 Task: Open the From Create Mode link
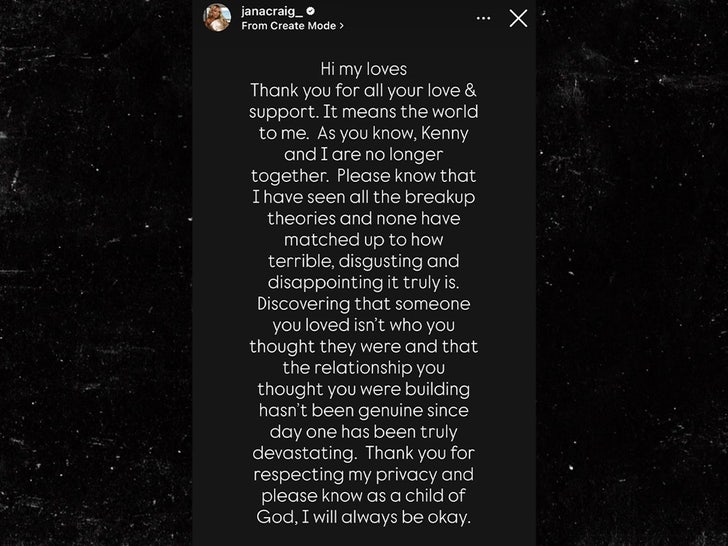(288, 26)
